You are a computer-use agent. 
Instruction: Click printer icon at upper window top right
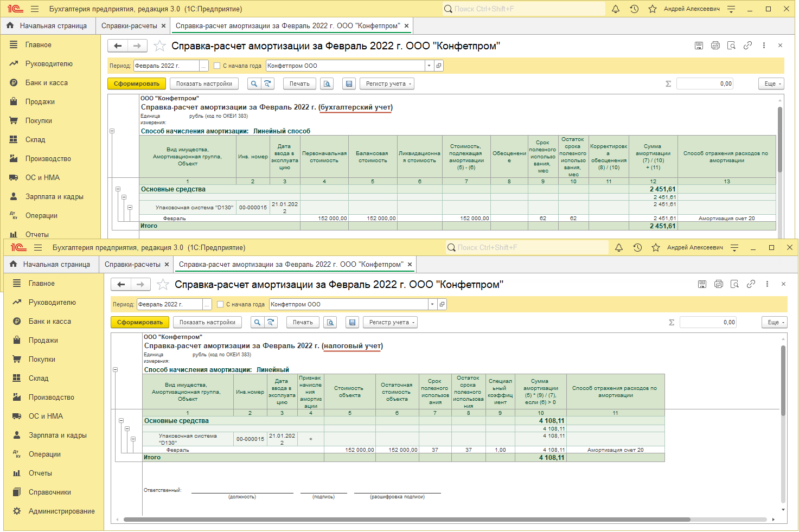pyautogui.click(x=715, y=46)
